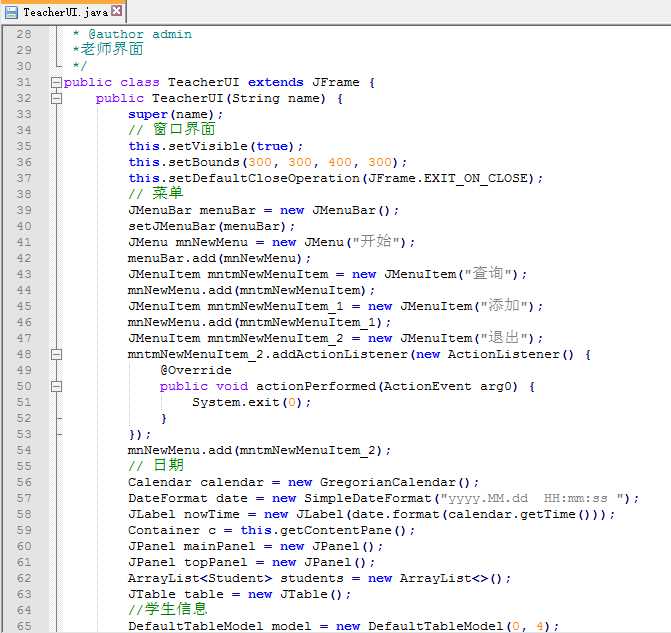Click the "yyyy.MM.dd HH:mm:ss" format string
This screenshot has width=671, height=633.
(x=532, y=499)
